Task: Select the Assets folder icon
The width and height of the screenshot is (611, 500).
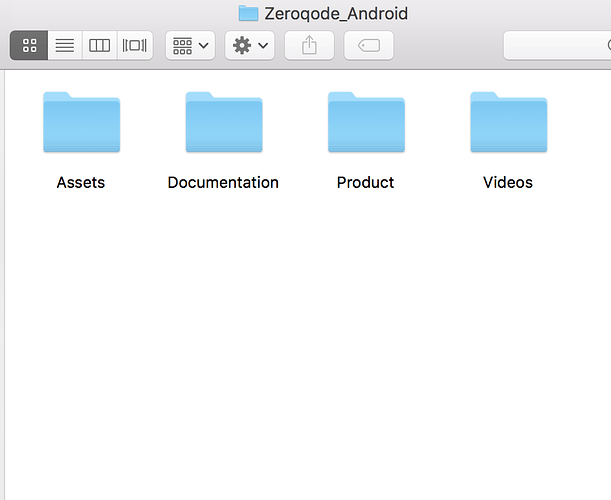Action: click(x=81, y=122)
